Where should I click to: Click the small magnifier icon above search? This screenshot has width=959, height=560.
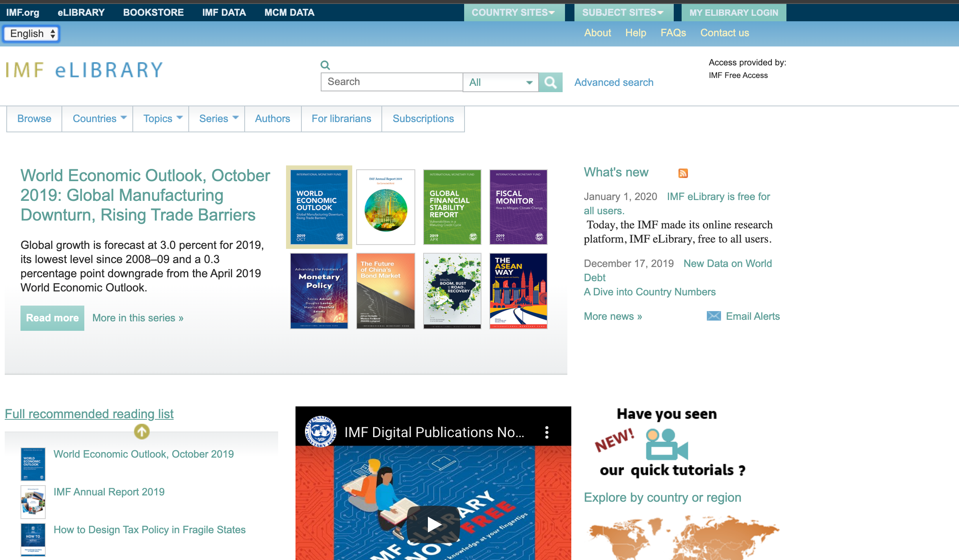[x=325, y=65]
